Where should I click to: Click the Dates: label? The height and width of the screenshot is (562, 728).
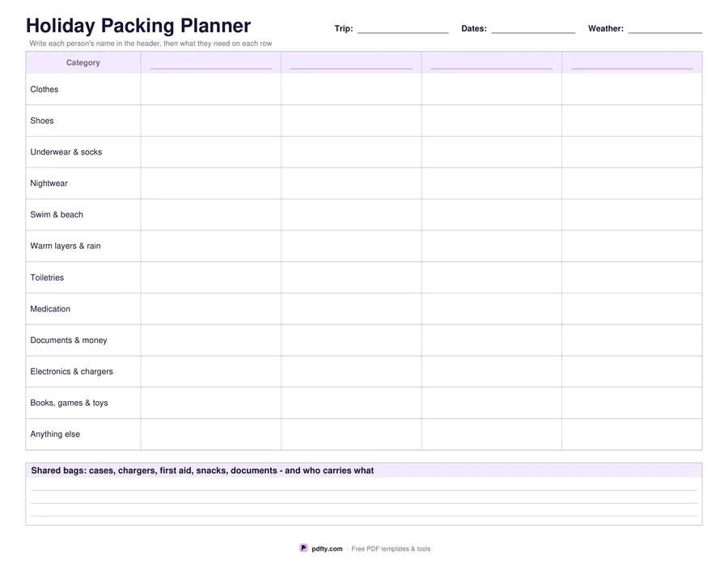[474, 28]
